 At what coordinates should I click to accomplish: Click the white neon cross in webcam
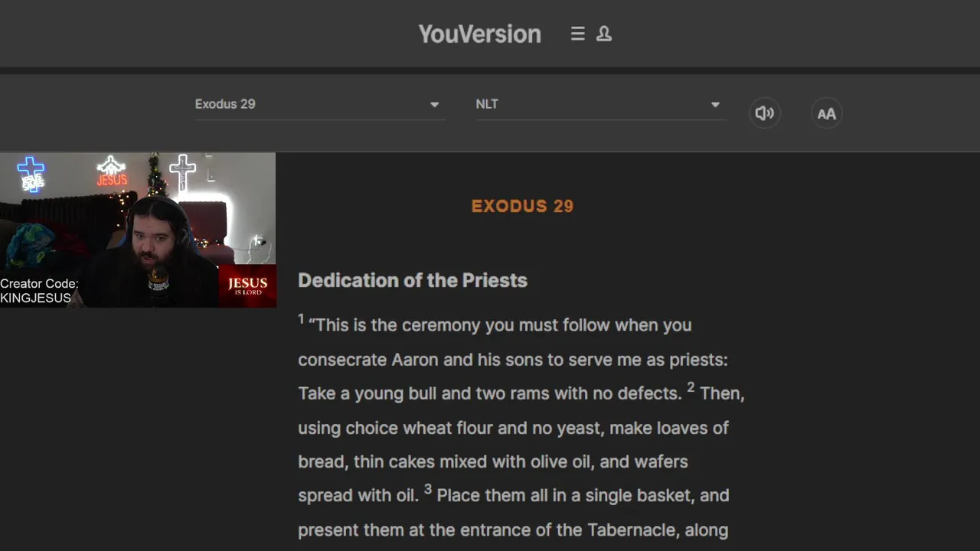tap(182, 170)
